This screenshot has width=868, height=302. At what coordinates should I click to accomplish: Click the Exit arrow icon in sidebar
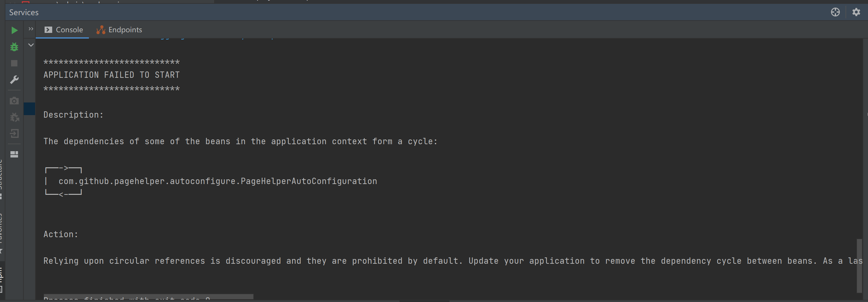[x=14, y=134]
